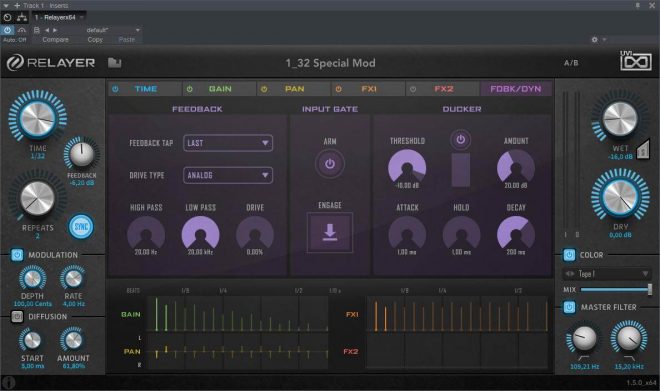Click the Paste button
Image resolution: width=660 pixels, height=391 pixels.
[127, 40]
